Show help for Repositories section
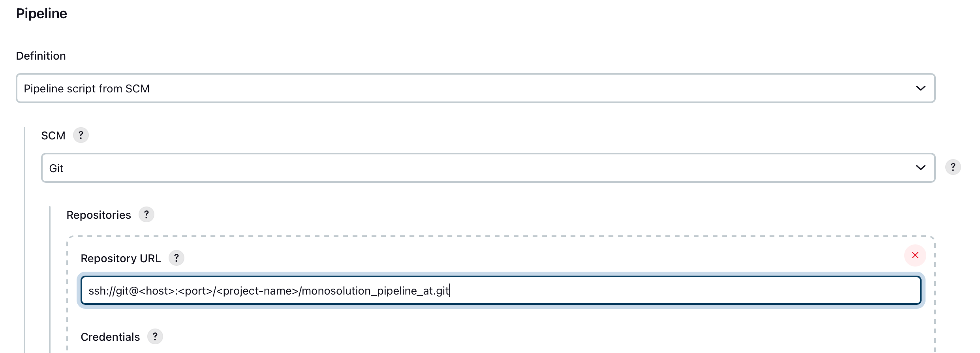Screen dimensions: 980x353 tap(146, 215)
